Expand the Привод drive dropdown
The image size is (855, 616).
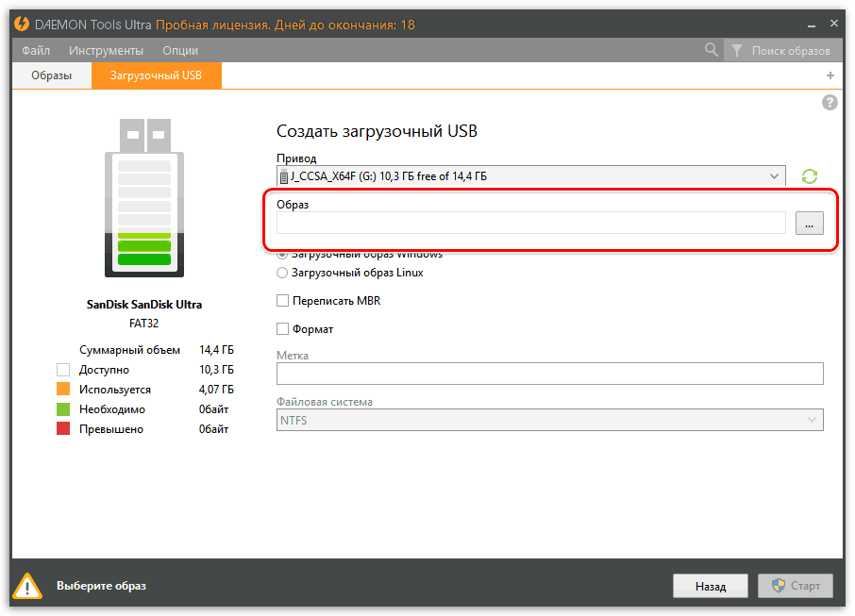tap(775, 176)
